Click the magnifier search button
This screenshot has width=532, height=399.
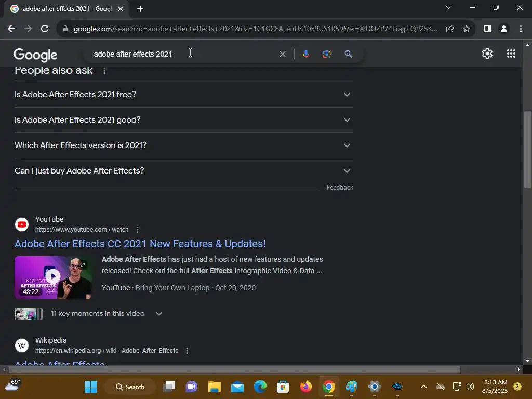348,54
